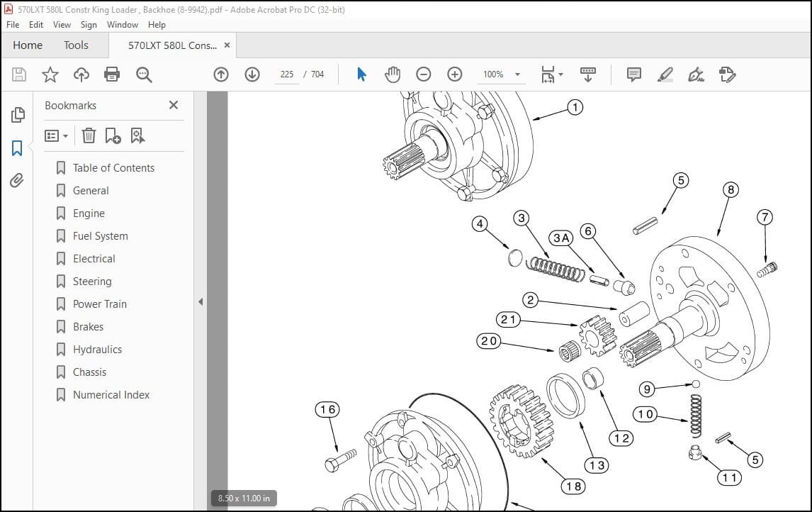Delete selected bookmark with trash icon

coord(89,135)
